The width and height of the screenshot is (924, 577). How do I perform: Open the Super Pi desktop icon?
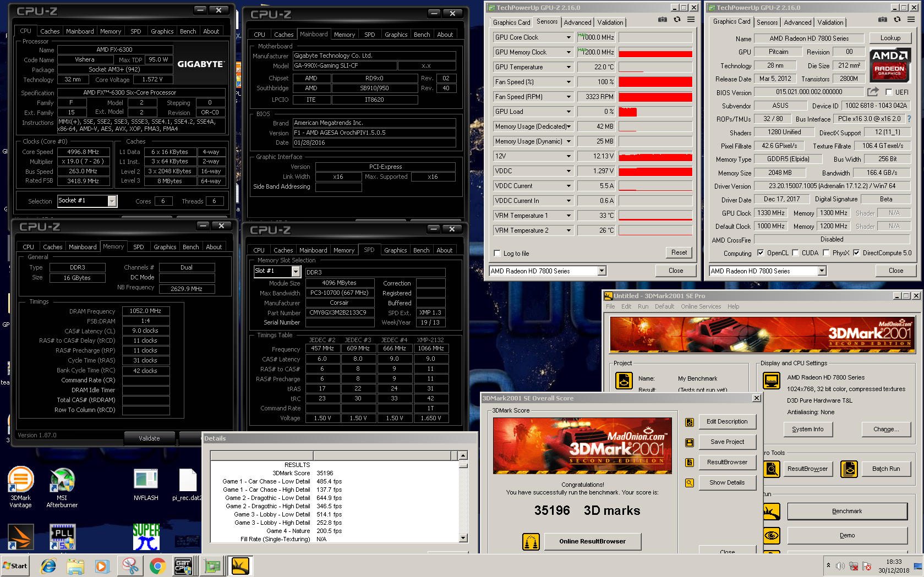tap(146, 536)
